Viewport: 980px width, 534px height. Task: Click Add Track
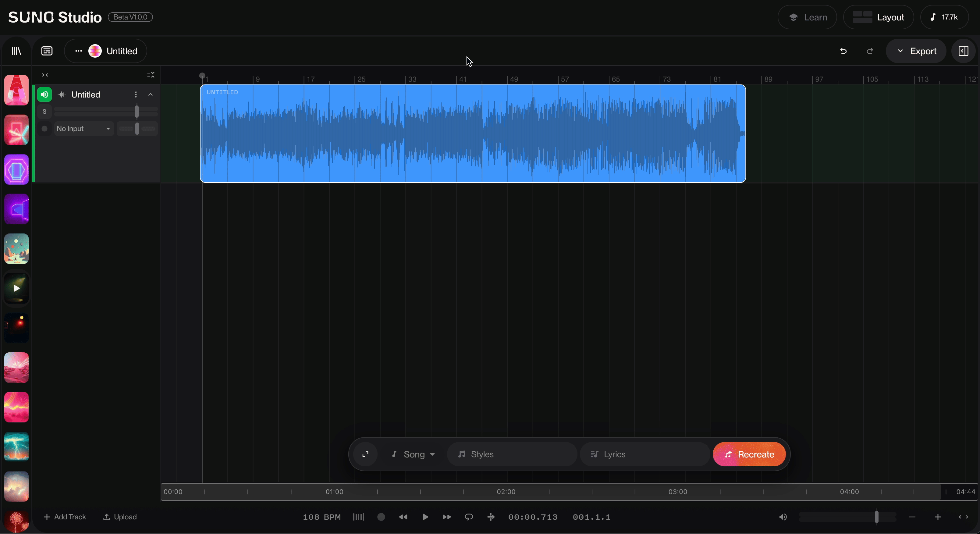[65, 517]
